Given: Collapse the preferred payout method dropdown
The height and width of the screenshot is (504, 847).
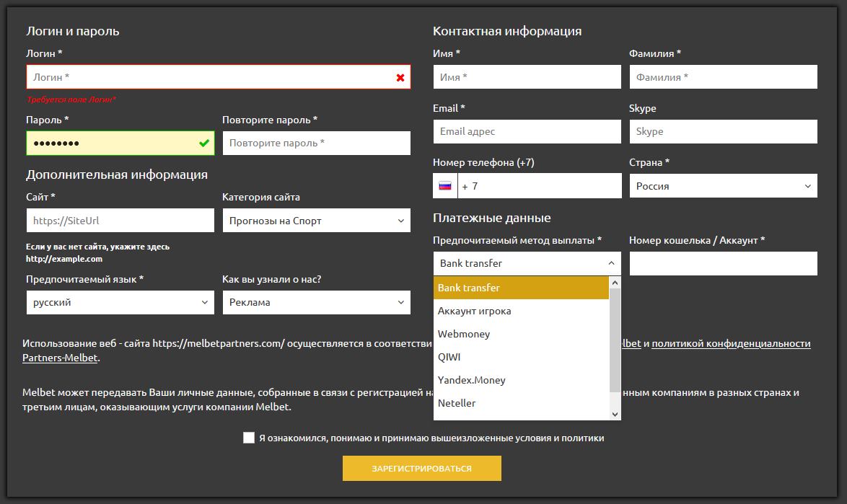Looking at the screenshot, I should pyautogui.click(x=527, y=263).
